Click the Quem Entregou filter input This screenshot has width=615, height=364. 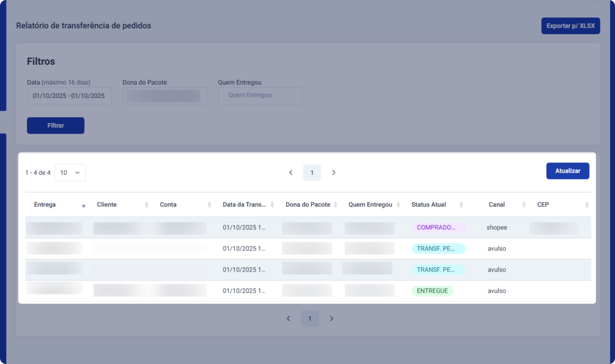click(x=260, y=96)
